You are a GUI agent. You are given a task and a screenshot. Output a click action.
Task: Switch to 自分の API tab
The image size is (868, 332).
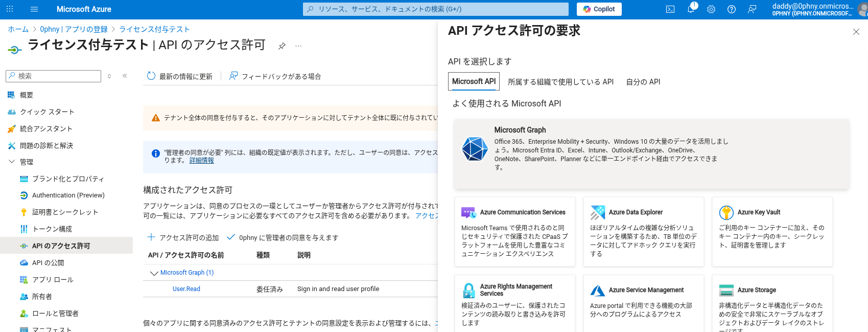(643, 82)
